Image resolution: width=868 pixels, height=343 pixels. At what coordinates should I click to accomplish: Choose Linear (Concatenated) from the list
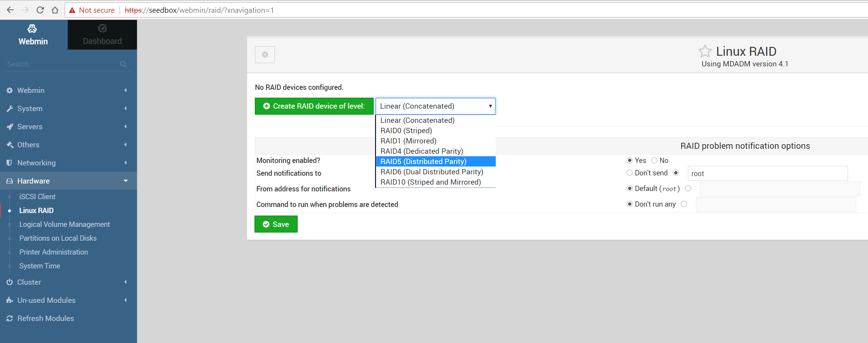pos(436,120)
